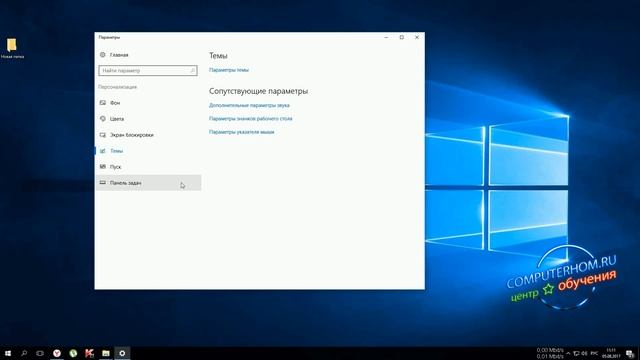Click the volume tray icon
The width and height of the screenshot is (640, 360).
[x=584, y=353]
